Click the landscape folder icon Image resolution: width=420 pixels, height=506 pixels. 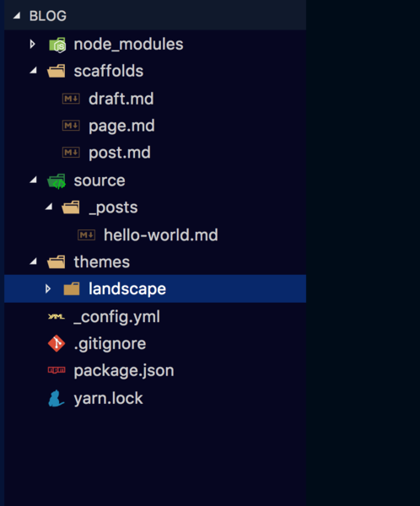click(72, 288)
